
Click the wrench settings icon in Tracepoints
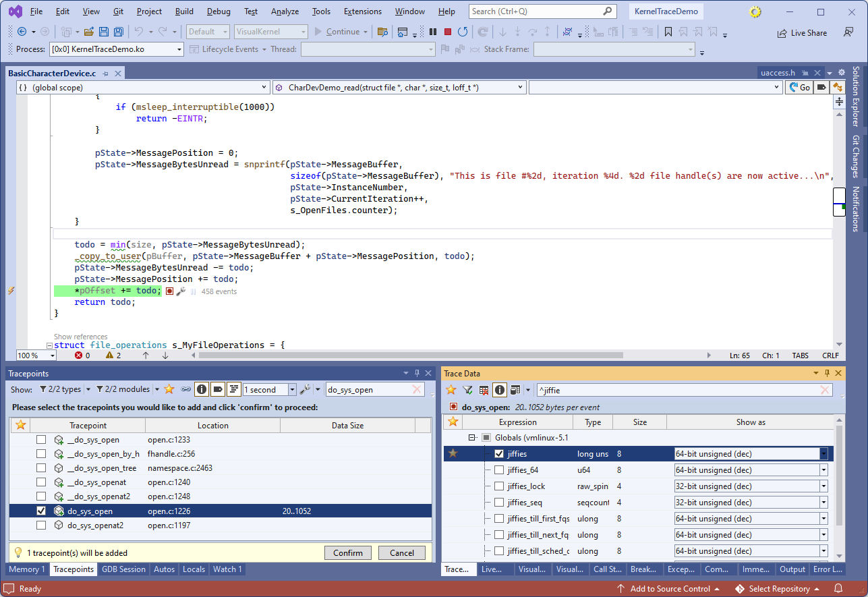(x=305, y=389)
